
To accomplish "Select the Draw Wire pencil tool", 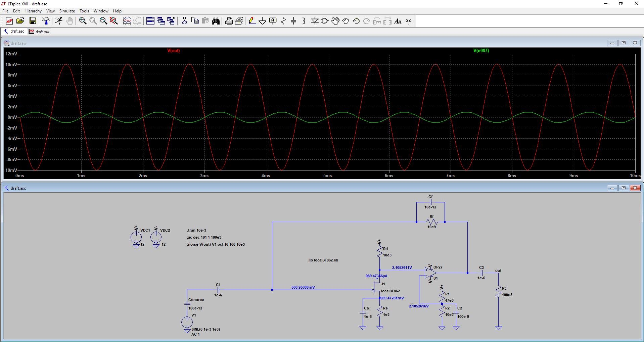I will pos(252,21).
